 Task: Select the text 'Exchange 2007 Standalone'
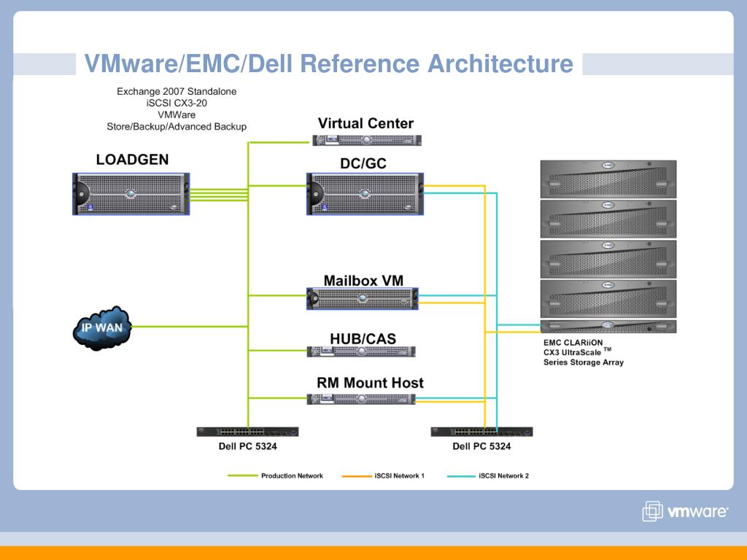177,91
